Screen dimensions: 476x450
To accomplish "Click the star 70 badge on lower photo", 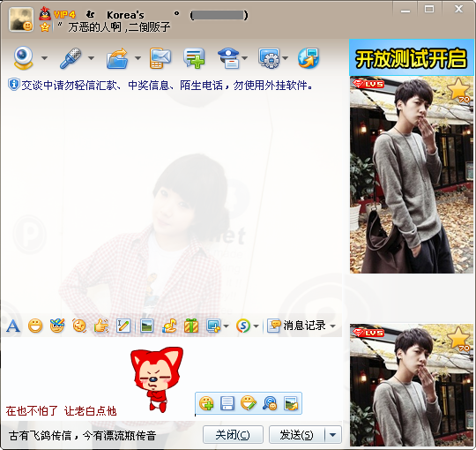I will (458, 339).
